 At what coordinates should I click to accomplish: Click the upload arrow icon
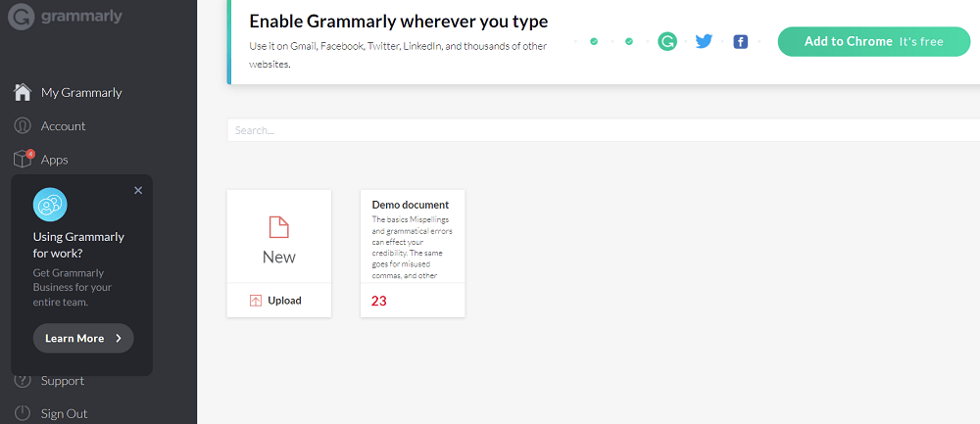tap(255, 301)
